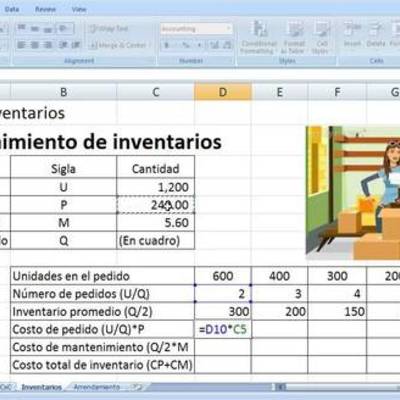This screenshot has height=400, width=400.
Task: Select the cell with value 5.60
Action: click(x=156, y=222)
